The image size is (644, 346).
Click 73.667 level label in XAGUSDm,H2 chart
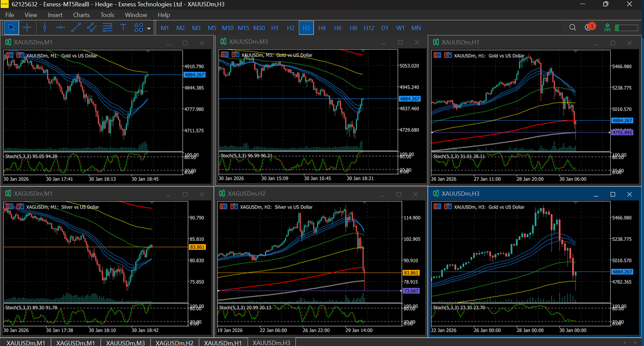point(410,291)
